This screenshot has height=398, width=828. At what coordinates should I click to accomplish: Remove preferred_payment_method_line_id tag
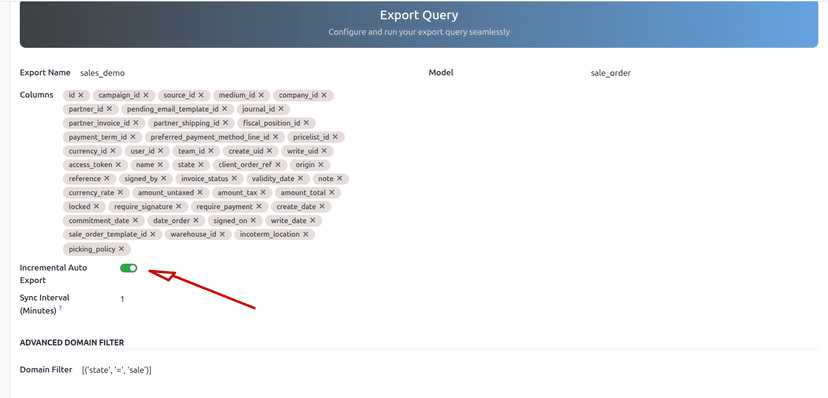(276, 137)
